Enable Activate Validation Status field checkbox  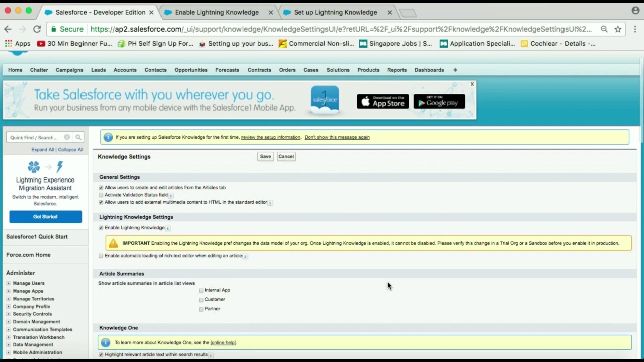pyautogui.click(x=101, y=195)
